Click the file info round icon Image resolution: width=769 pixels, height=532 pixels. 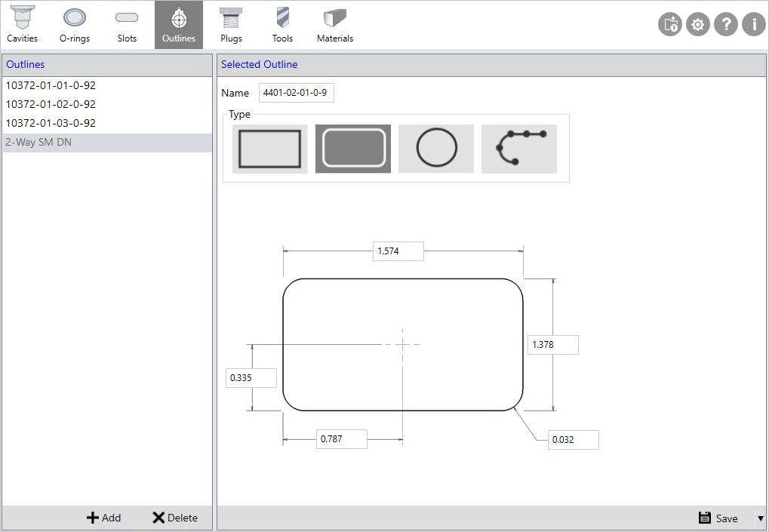click(670, 24)
